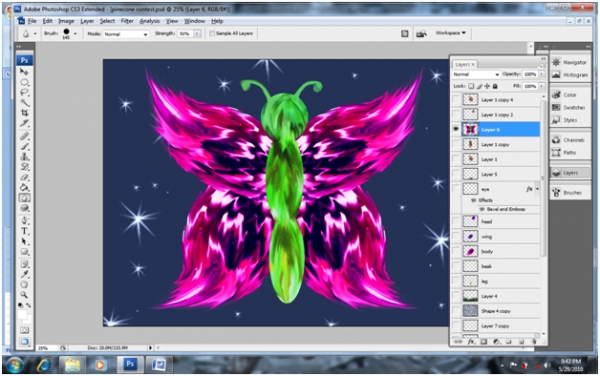Open the Image menu
Viewport: 600px width, 376px height.
(x=66, y=21)
